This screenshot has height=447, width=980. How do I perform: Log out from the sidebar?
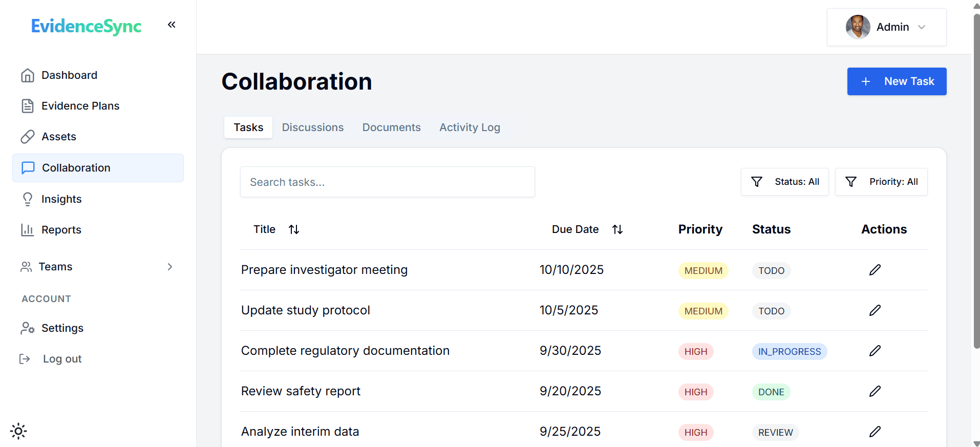click(61, 359)
